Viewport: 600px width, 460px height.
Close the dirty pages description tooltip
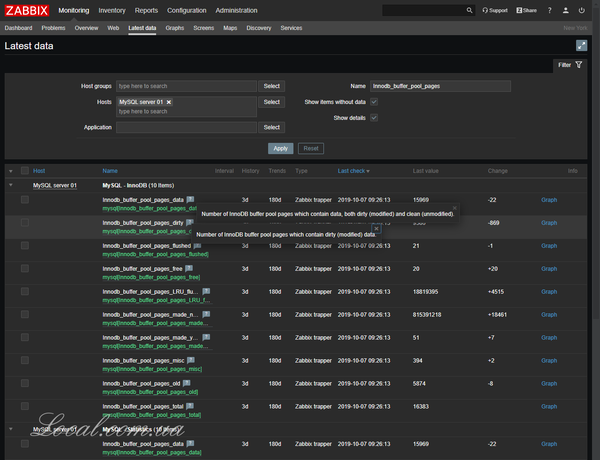pyautogui.click(x=376, y=228)
